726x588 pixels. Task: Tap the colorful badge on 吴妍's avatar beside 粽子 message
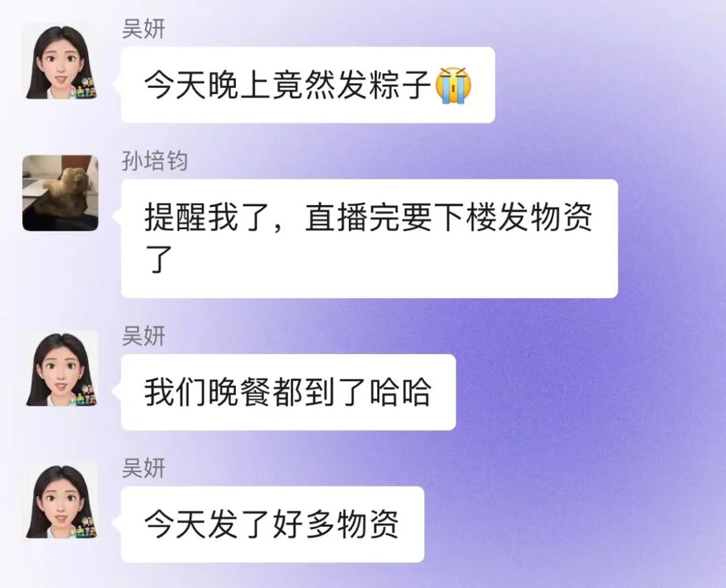(x=85, y=88)
